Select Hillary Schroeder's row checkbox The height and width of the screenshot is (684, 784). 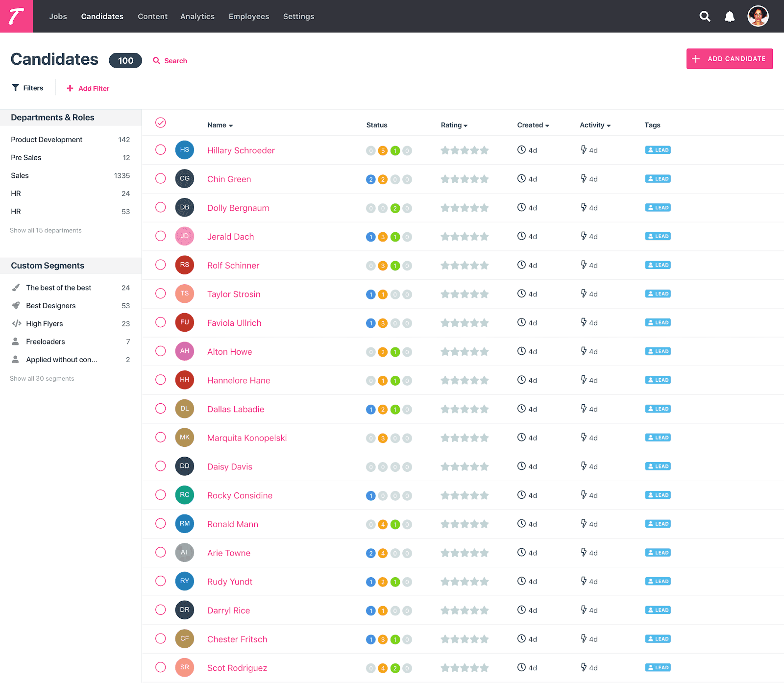pyautogui.click(x=161, y=150)
